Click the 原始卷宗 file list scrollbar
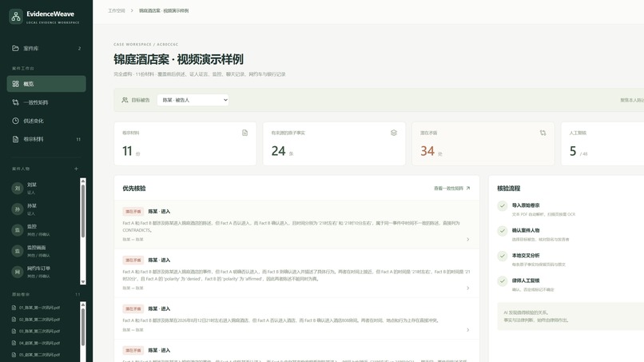The height and width of the screenshot is (362, 644). click(x=83, y=332)
